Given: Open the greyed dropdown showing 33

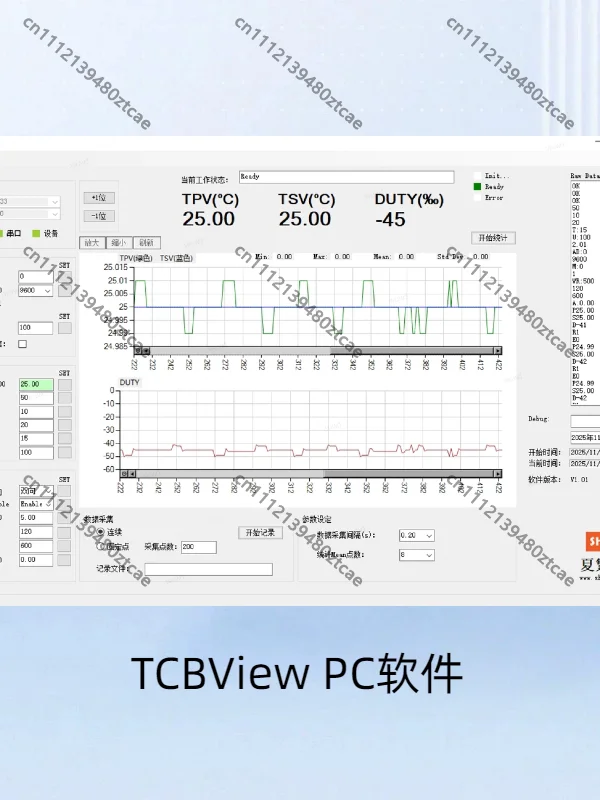Looking at the screenshot, I should pyautogui.click(x=30, y=202).
